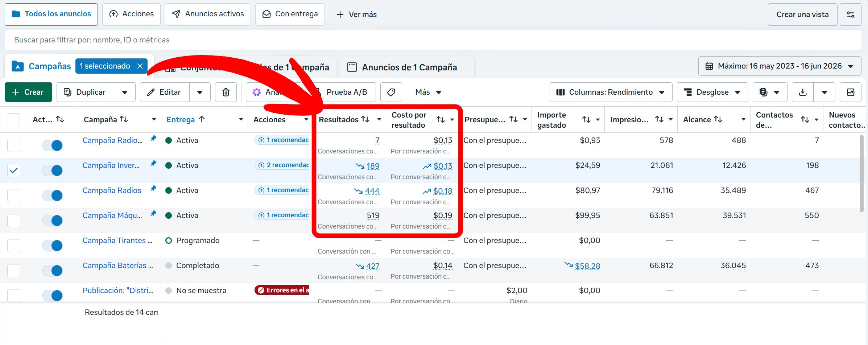Click the green Crear button
Screen dimensions: 868x345
pos(28,92)
